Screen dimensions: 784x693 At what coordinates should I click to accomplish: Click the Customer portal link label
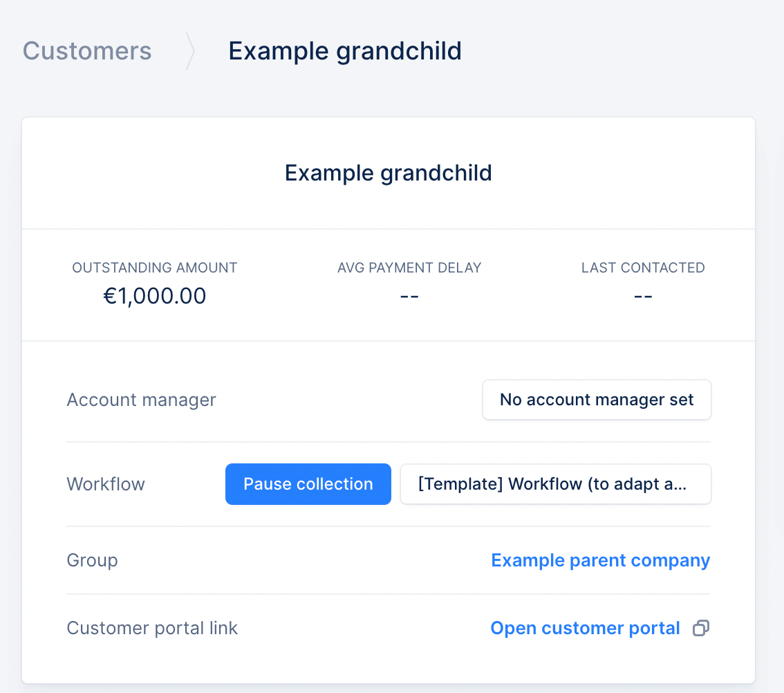coord(153,628)
